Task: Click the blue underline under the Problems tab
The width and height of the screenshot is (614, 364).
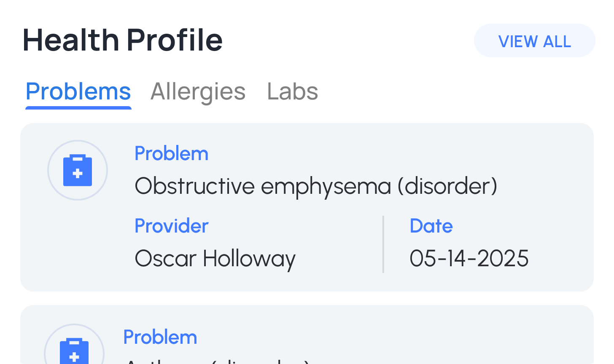Action: [x=78, y=108]
